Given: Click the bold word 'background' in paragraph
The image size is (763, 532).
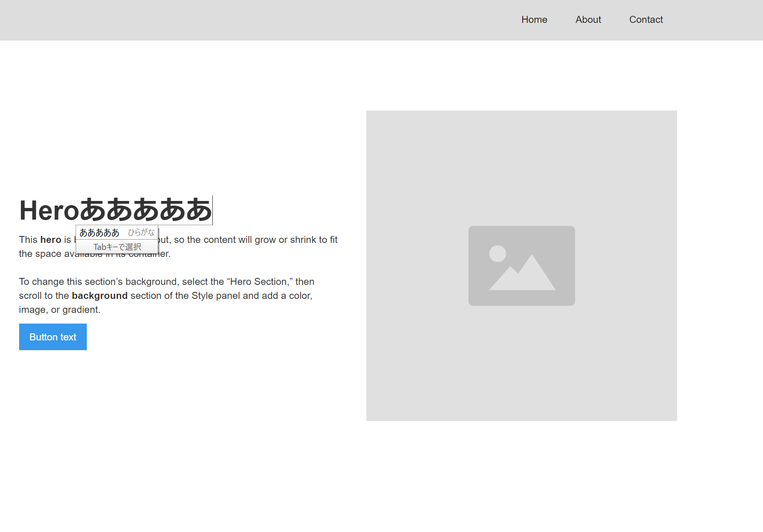Looking at the screenshot, I should pos(100,296).
